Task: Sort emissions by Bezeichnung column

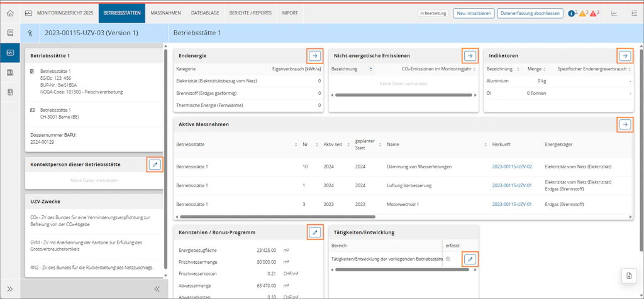Action: click(371, 69)
